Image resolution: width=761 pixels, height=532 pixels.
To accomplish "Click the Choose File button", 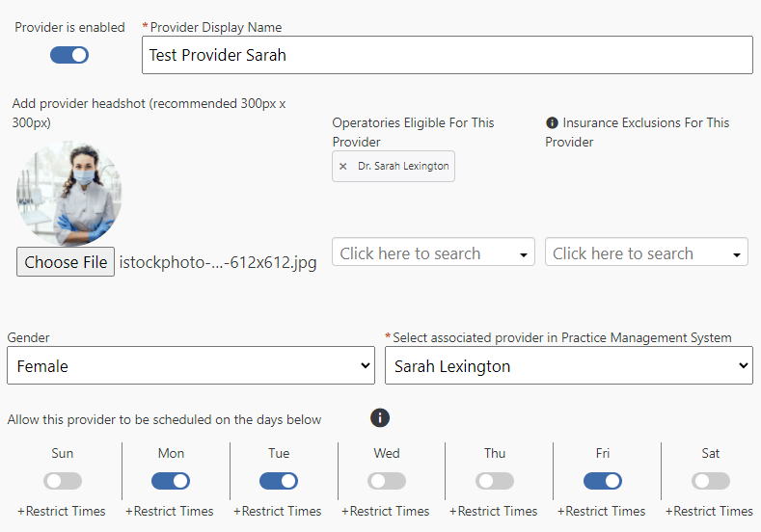I will pos(66,262).
